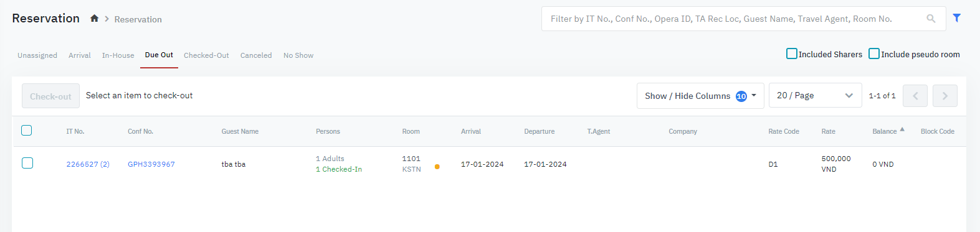Switch to the In-House tab
The image size is (980, 232).
coord(118,55)
